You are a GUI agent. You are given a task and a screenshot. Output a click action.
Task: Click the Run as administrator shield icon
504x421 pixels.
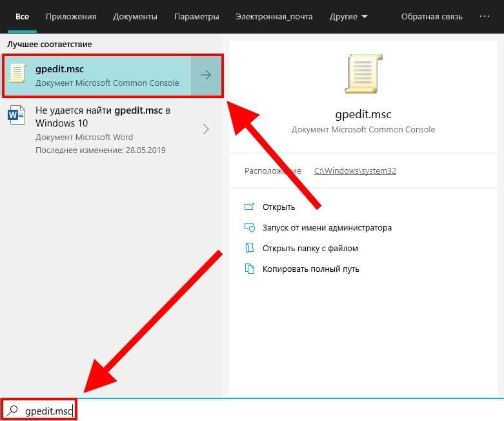pos(250,227)
